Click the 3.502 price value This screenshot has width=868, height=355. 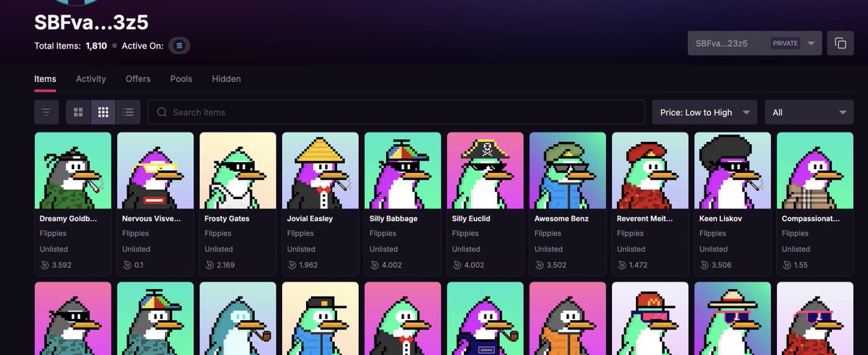coord(556,265)
